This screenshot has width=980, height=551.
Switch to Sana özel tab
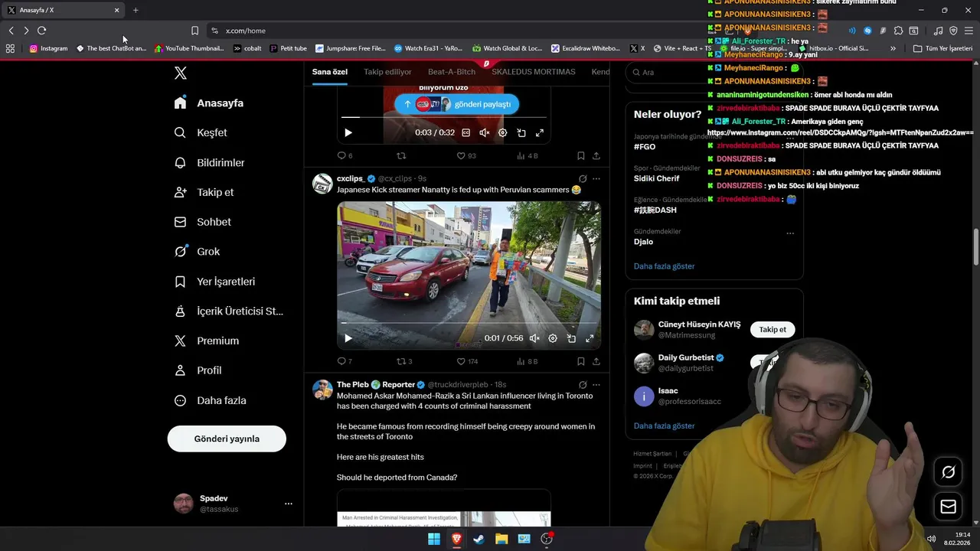[x=330, y=72]
